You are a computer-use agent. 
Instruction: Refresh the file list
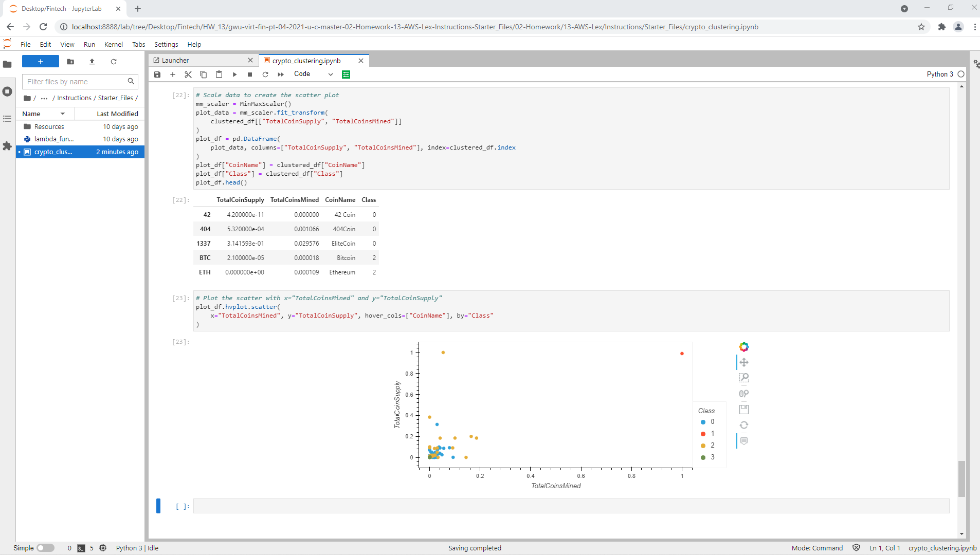114,62
